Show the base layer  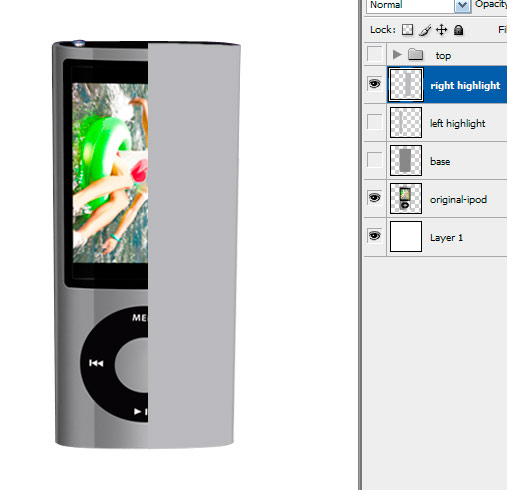pos(375,160)
